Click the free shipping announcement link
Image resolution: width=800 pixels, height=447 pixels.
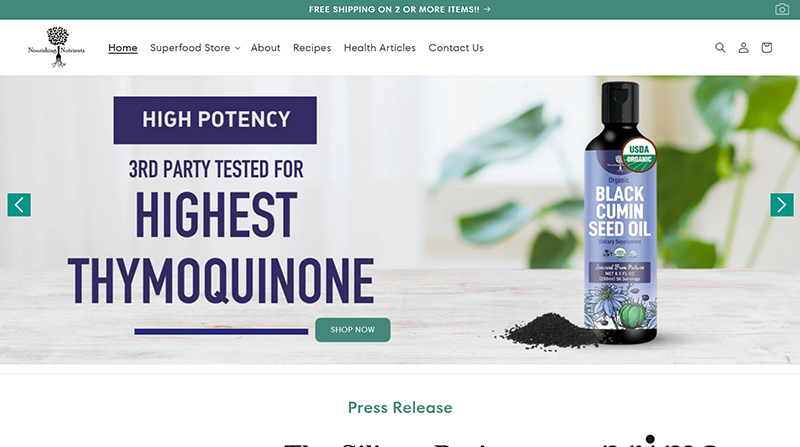399,9
